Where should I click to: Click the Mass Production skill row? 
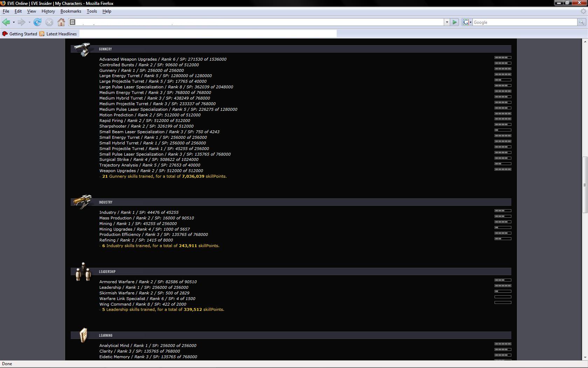147,218
